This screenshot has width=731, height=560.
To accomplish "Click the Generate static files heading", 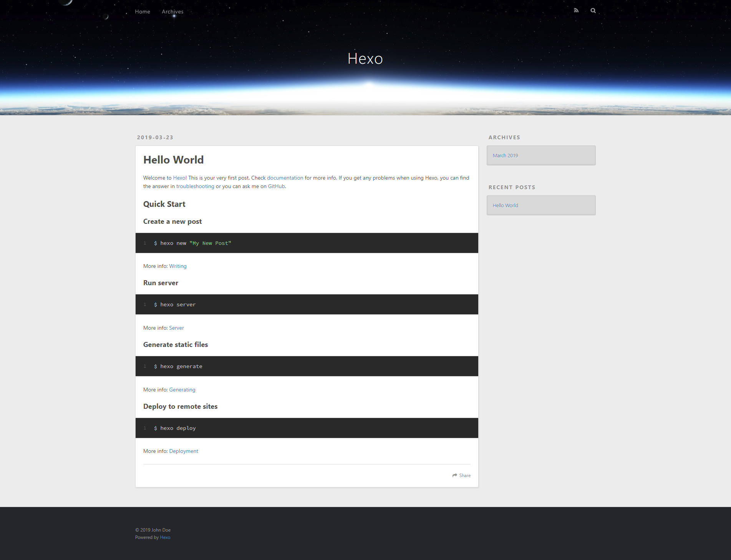I will point(176,345).
